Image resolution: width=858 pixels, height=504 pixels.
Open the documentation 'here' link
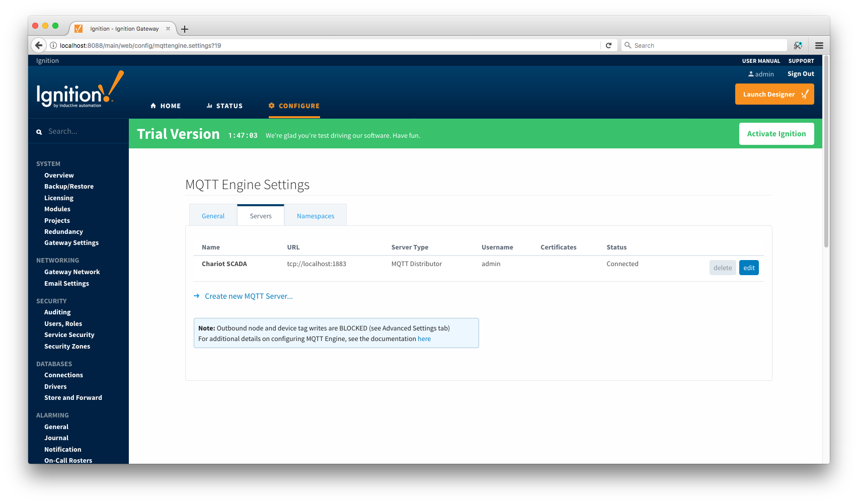(x=424, y=339)
